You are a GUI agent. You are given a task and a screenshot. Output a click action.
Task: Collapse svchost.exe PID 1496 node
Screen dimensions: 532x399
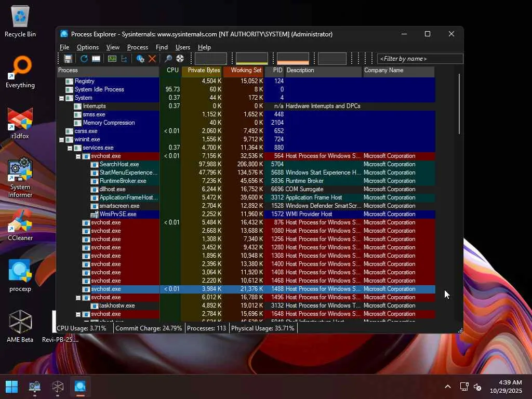[x=78, y=298]
